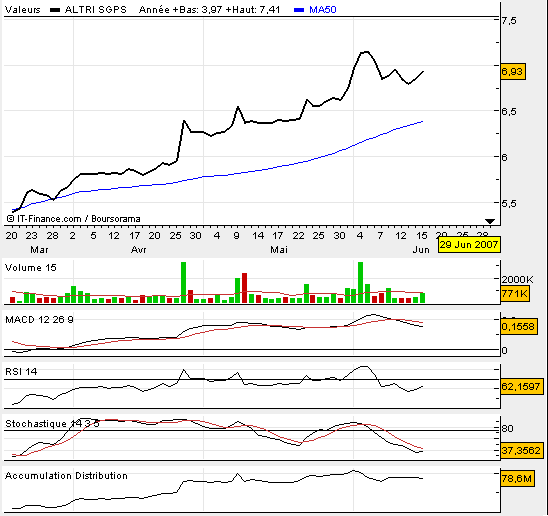This screenshot has height=516, width=548.
Task: Click the 'MACD 12 26 9' panel title
Action: [x=39, y=320]
